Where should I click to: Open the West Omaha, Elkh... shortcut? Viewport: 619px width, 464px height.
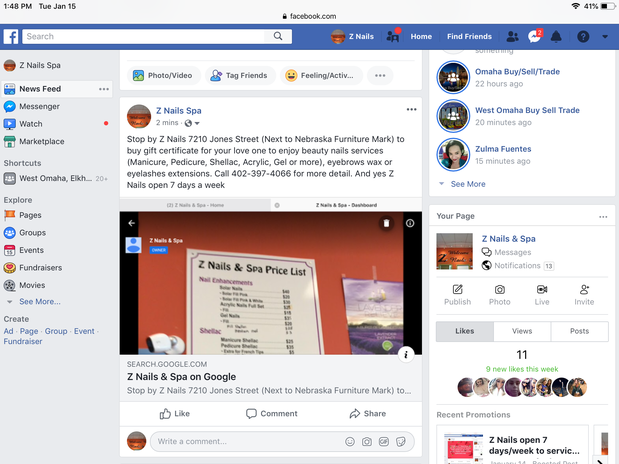[55, 178]
